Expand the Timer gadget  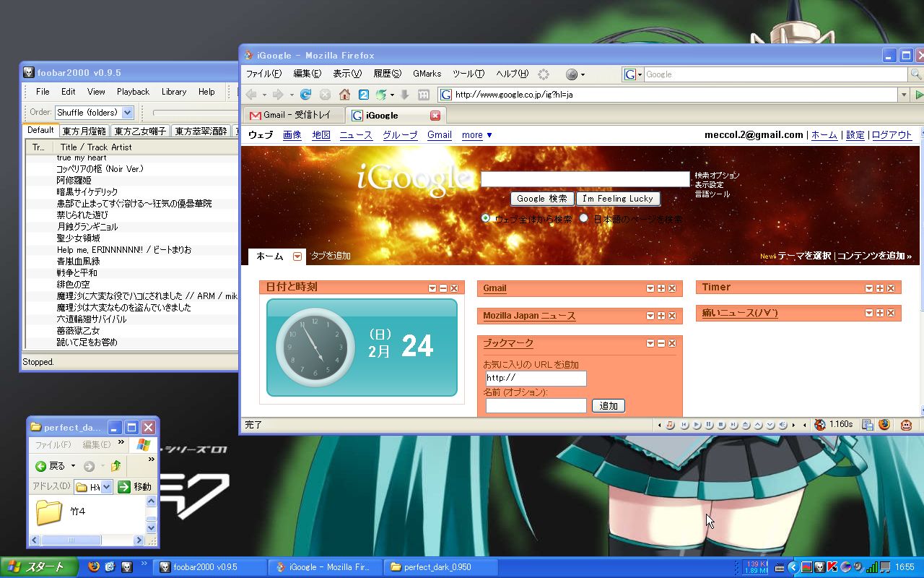880,288
